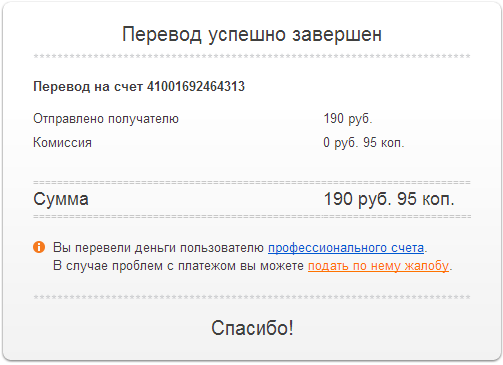Click the Спасибо! text
This screenshot has height=365, width=503.
252,328
